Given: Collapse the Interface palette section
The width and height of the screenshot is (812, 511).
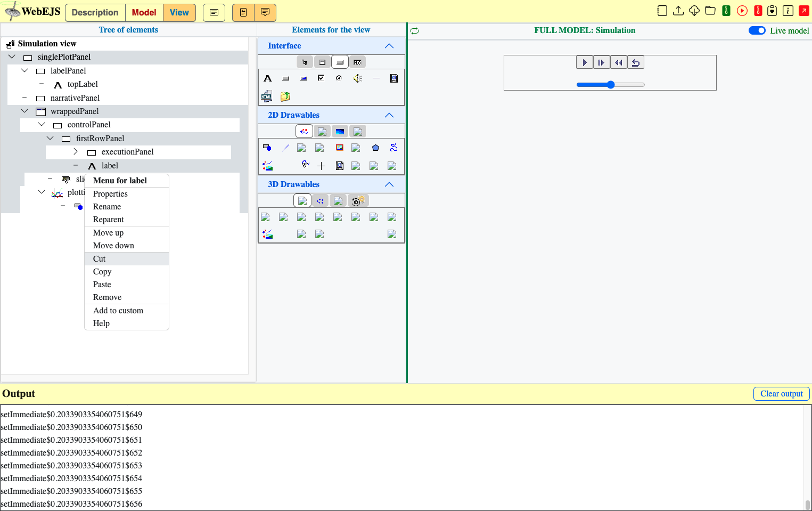Looking at the screenshot, I should (x=389, y=46).
